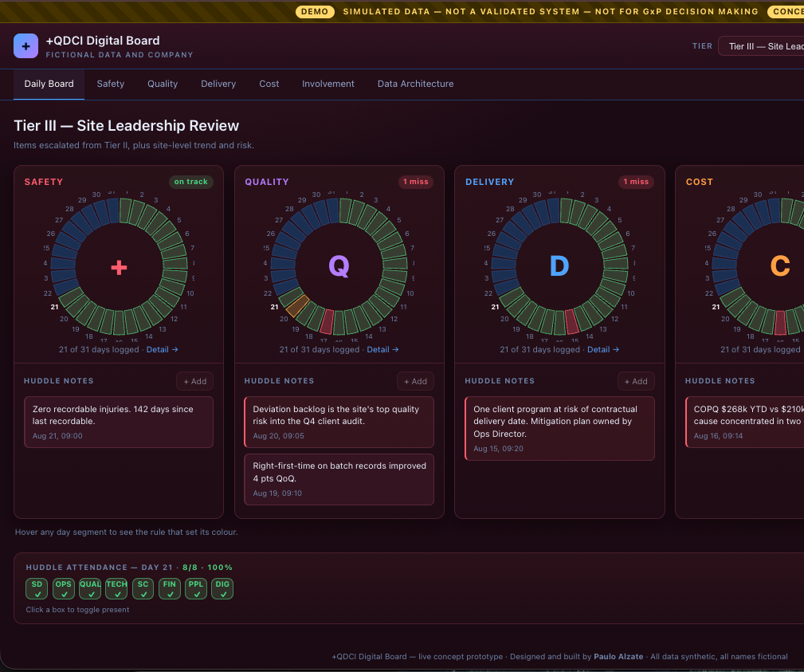Viewport: 804px width, 672px height.
Task: Toggle FIN attendance box
Action: pos(170,589)
